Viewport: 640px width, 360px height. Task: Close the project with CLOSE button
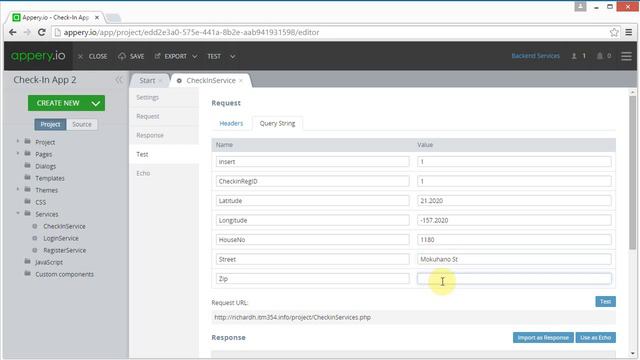93,56
